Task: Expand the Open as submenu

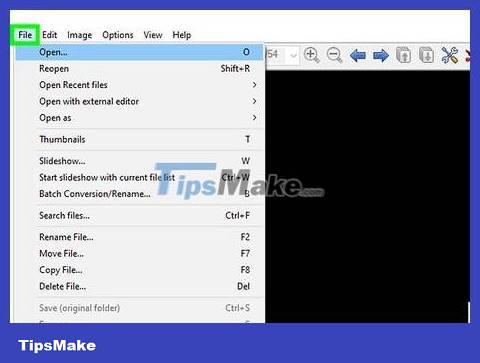Action: pyautogui.click(x=139, y=118)
